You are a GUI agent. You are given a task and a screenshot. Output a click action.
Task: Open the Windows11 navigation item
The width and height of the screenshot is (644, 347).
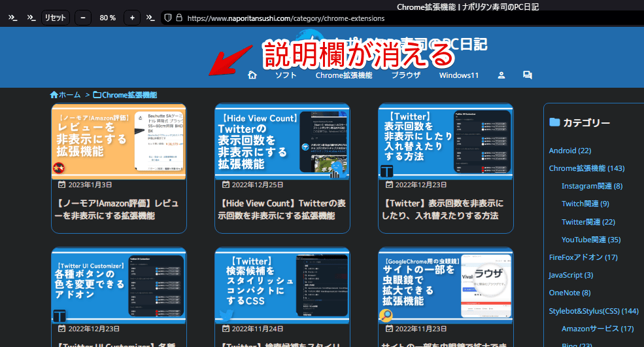tap(459, 75)
